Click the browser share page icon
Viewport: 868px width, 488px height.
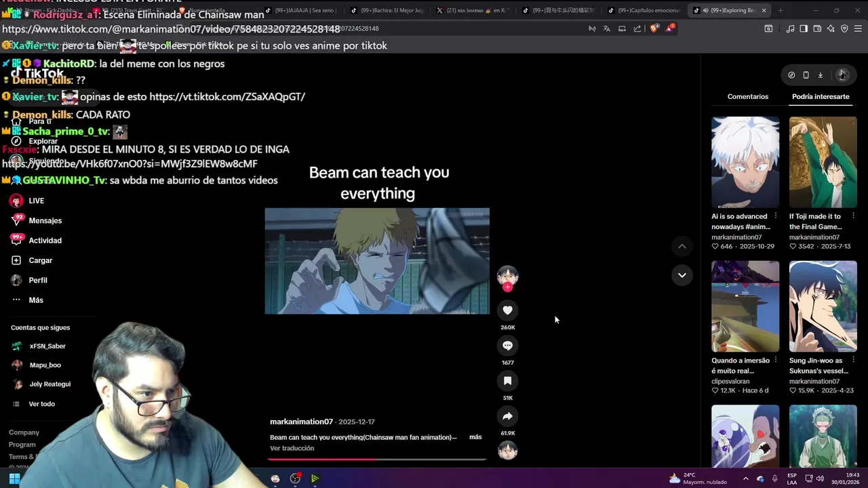[x=637, y=28]
